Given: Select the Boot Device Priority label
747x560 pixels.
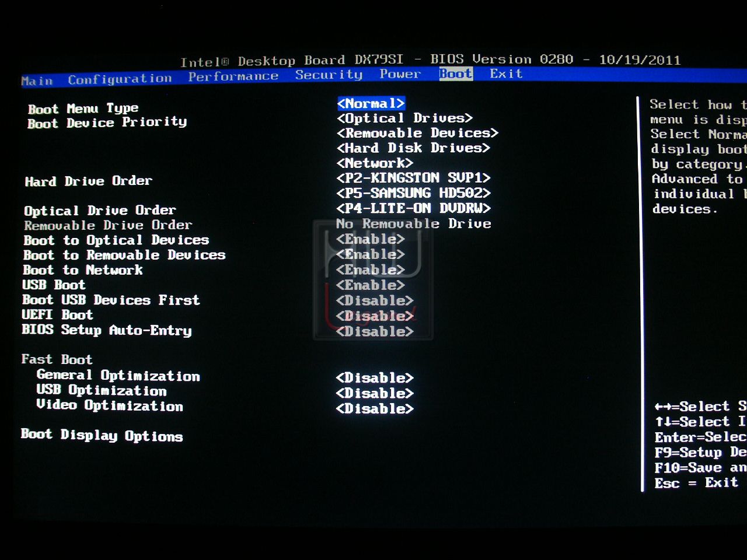Looking at the screenshot, I should click(107, 123).
